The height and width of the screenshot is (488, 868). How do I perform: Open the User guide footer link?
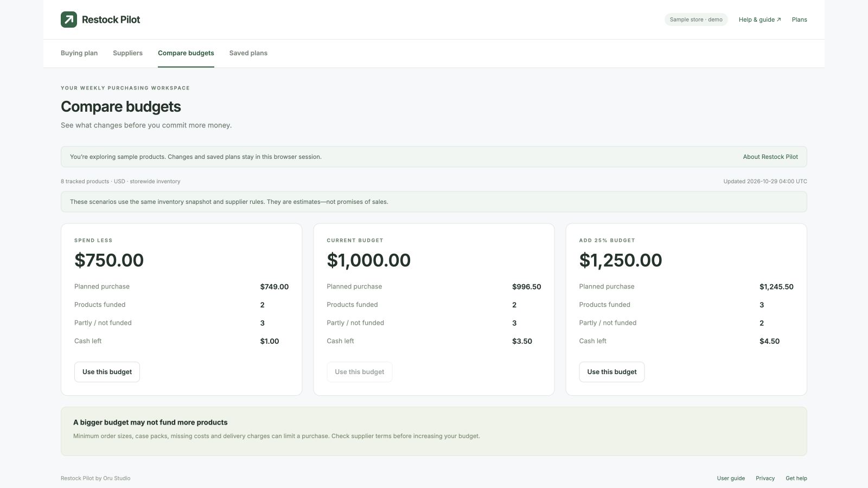click(731, 478)
